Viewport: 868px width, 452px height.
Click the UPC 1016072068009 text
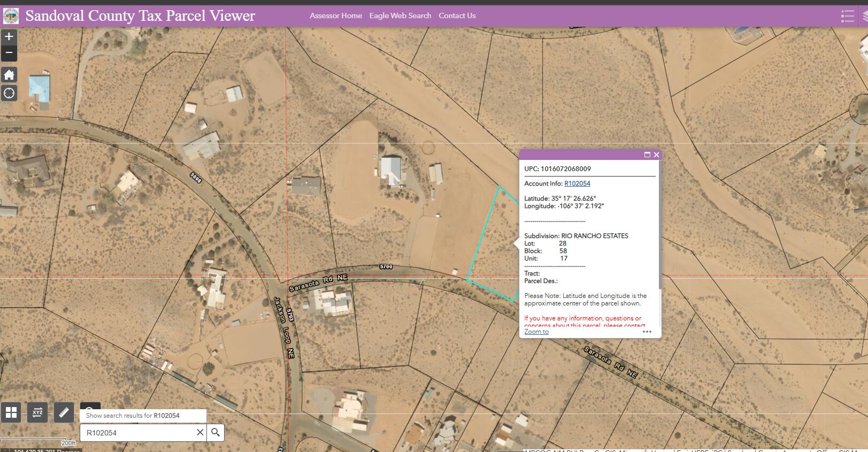(x=557, y=168)
